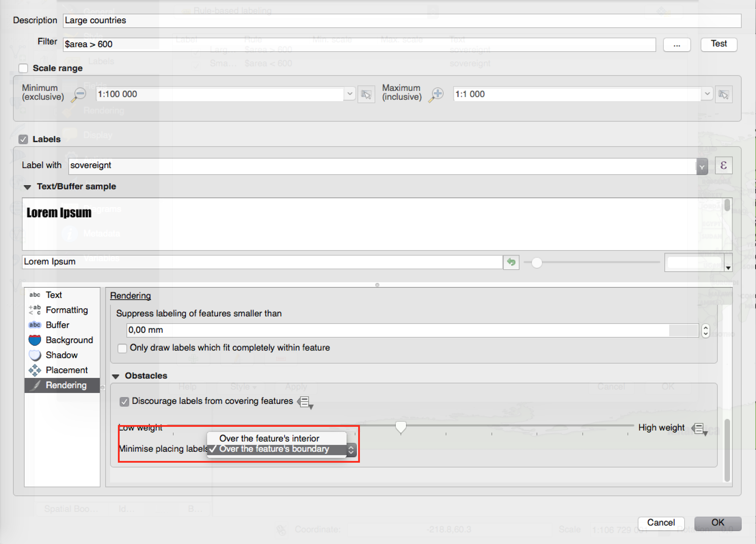
Task: Uncheck the Labels checkbox
Action: point(23,139)
